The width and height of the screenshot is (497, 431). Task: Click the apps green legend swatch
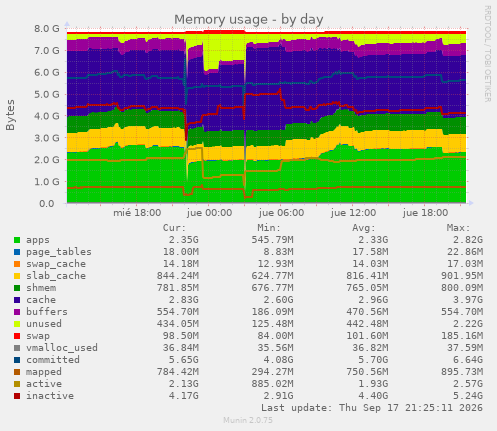(17, 240)
